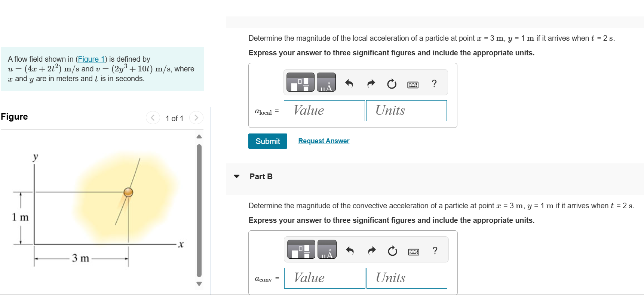Viewport: 644px width, 295px height.
Task: Undo the edit in Part B answer box
Action: (350, 251)
